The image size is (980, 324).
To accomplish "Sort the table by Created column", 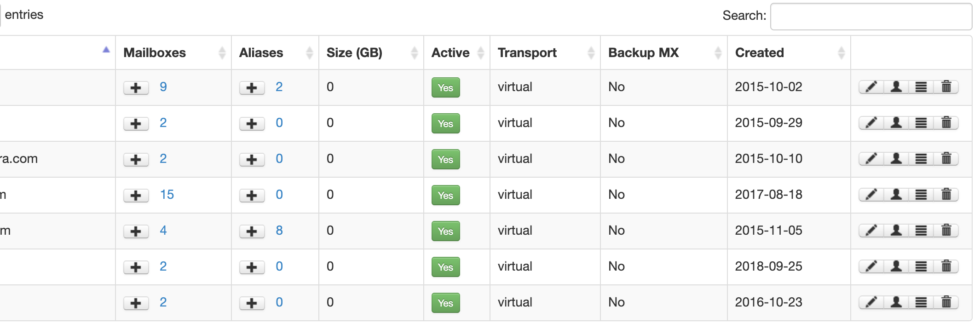I will tap(759, 53).
